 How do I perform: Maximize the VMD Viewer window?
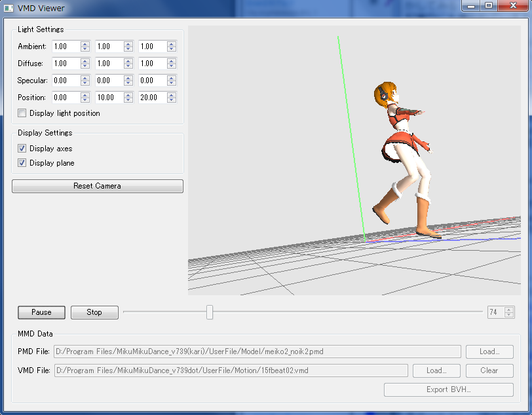click(489, 6)
